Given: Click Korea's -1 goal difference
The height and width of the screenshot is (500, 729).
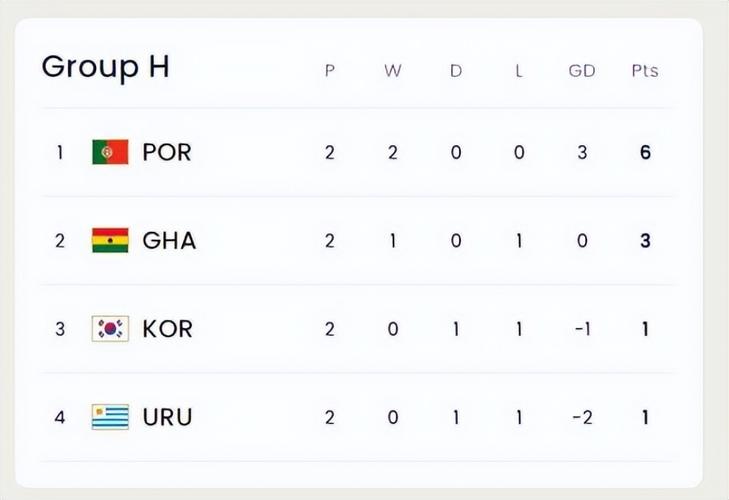Looking at the screenshot, I should (x=581, y=328).
